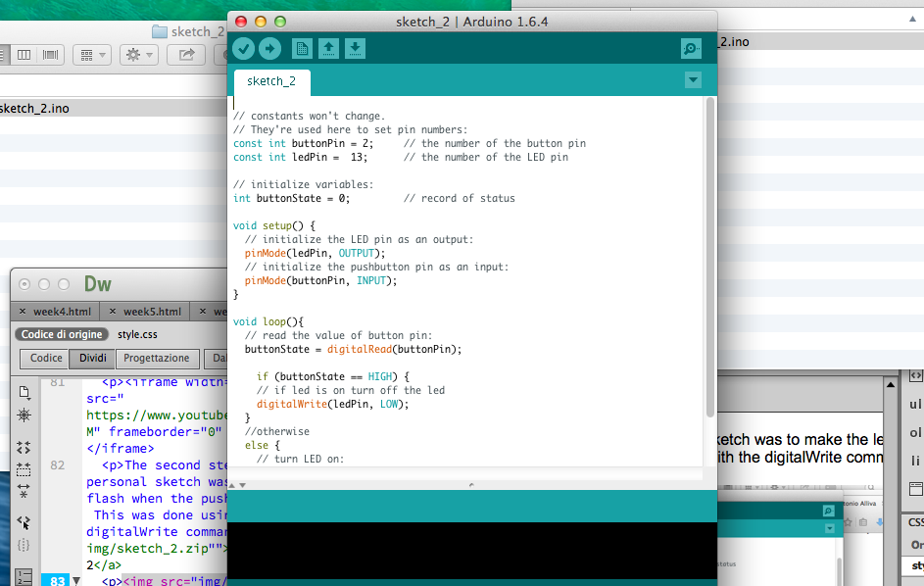Screen dimensions: 924x586
Task: Click the select parent tag icon
Action: pyautogui.click(x=24, y=521)
